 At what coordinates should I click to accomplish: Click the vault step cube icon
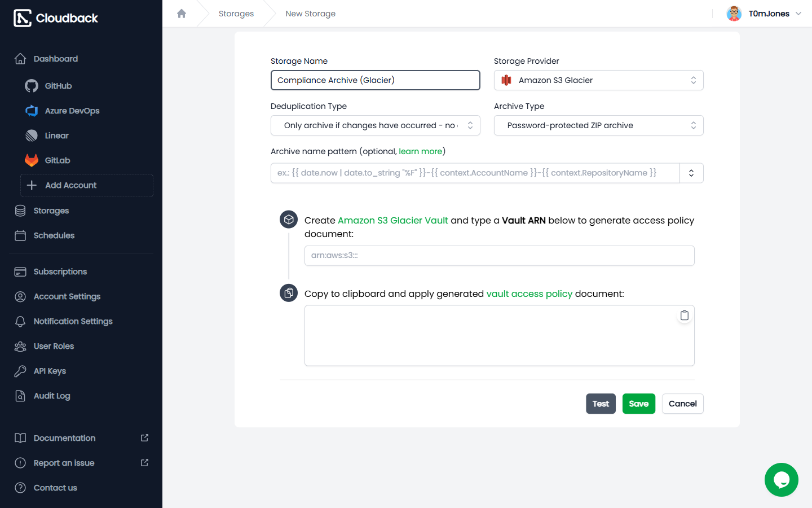point(289,220)
